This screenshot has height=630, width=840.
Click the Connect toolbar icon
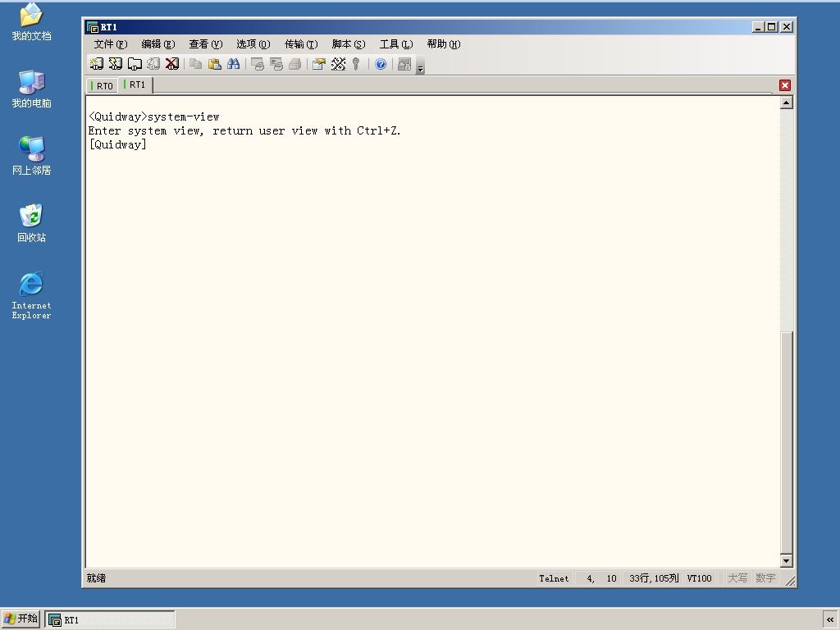[97, 64]
